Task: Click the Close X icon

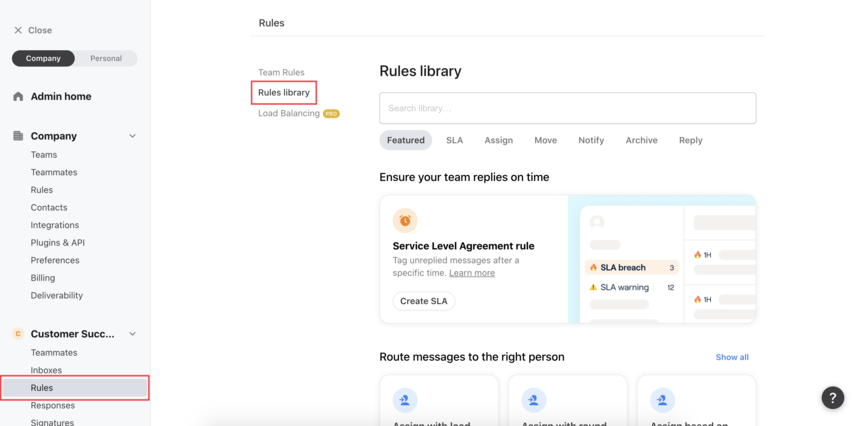Action: (18, 30)
